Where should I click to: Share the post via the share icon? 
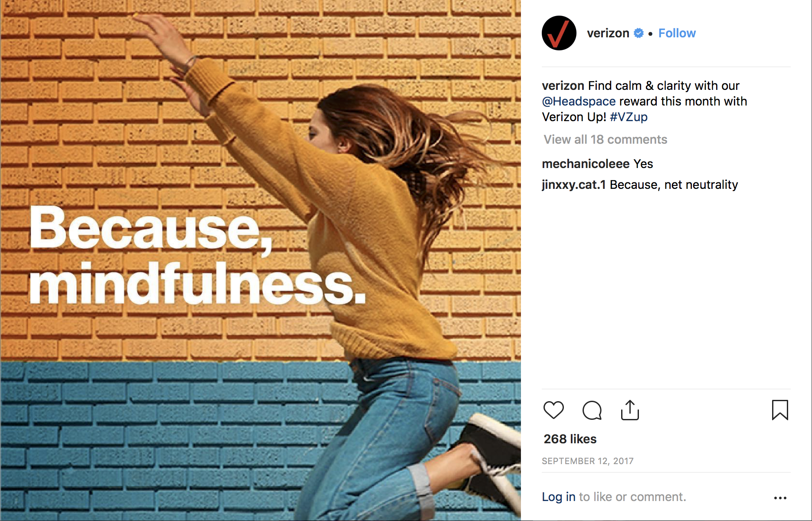pos(630,410)
